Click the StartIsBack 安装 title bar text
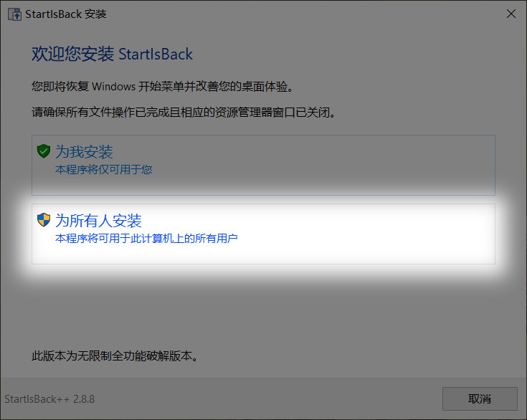The width and height of the screenshot is (527, 420). tap(65, 14)
